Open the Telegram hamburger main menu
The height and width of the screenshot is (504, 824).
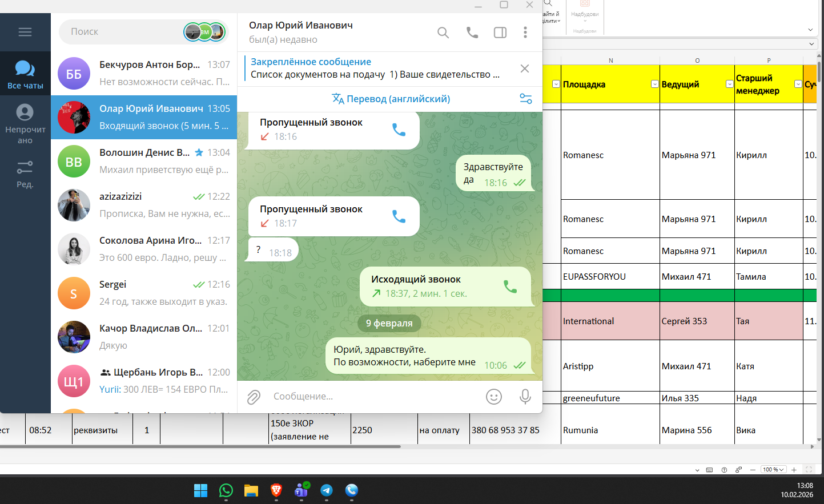(25, 32)
